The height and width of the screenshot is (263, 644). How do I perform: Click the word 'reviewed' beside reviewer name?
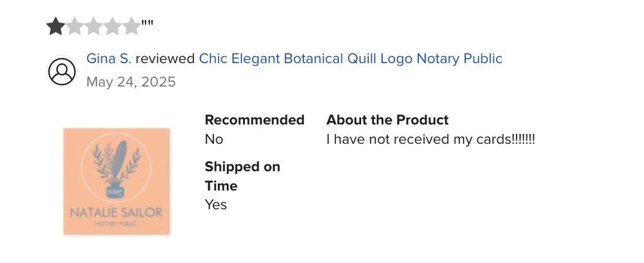[165, 59]
